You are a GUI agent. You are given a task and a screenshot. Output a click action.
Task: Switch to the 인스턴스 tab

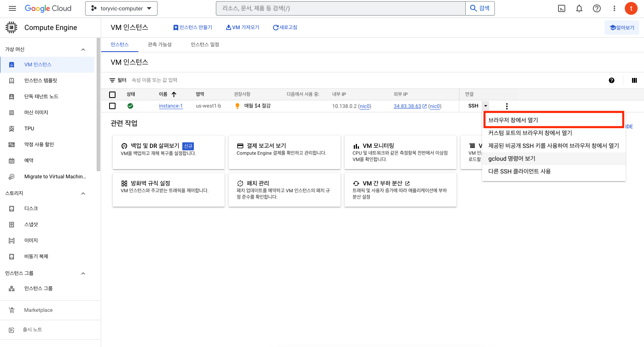(120, 44)
